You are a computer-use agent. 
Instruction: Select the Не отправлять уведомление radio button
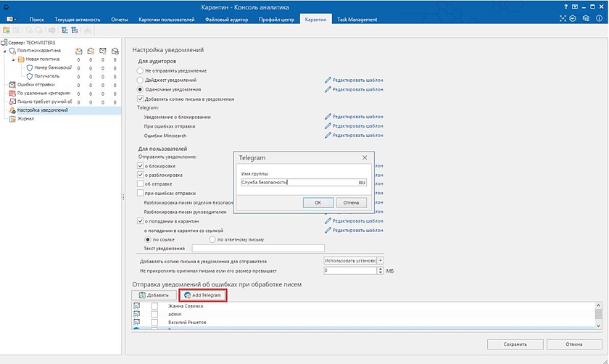(x=141, y=70)
